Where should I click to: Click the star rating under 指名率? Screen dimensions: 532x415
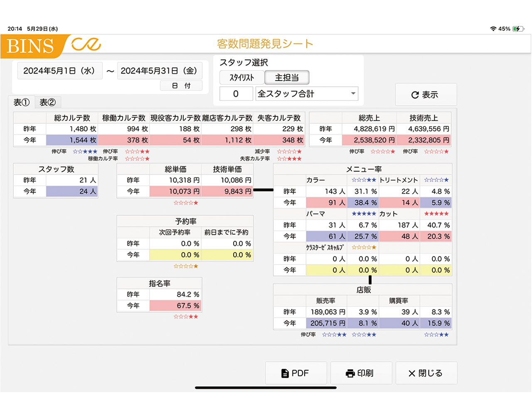pyautogui.click(x=186, y=317)
